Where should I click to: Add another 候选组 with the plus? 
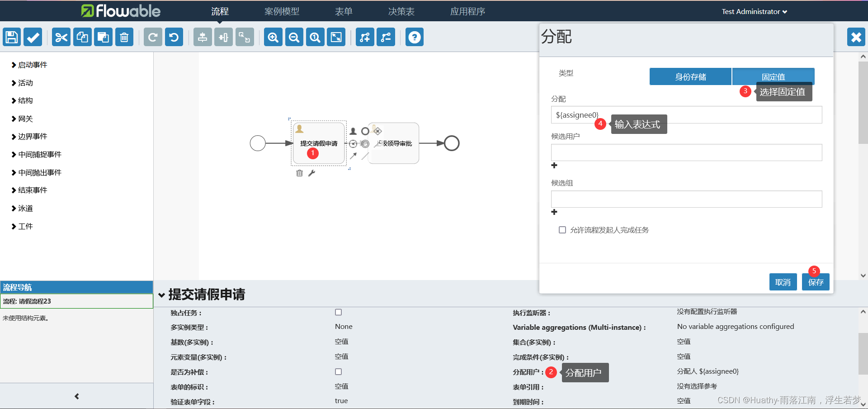pos(554,212)
